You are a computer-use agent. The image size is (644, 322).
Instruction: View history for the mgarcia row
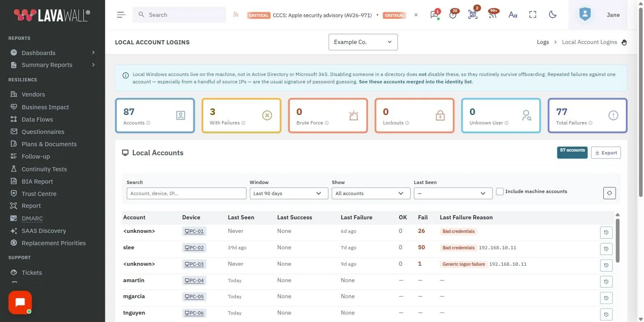point(606,298)
